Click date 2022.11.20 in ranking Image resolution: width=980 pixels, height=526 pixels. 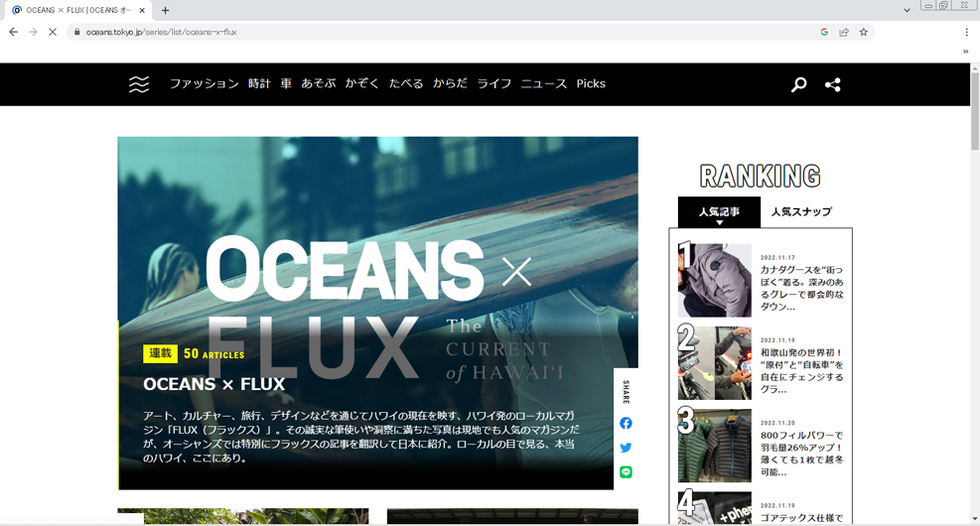pyautogui.click(x=777, y=423)
